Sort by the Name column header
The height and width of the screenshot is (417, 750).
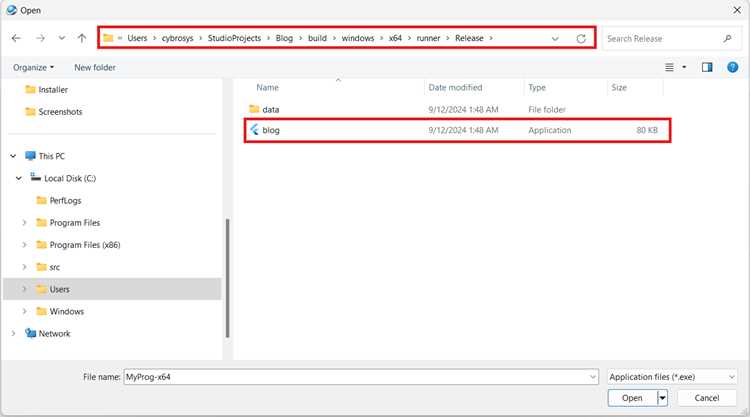(x=267, y=88)
